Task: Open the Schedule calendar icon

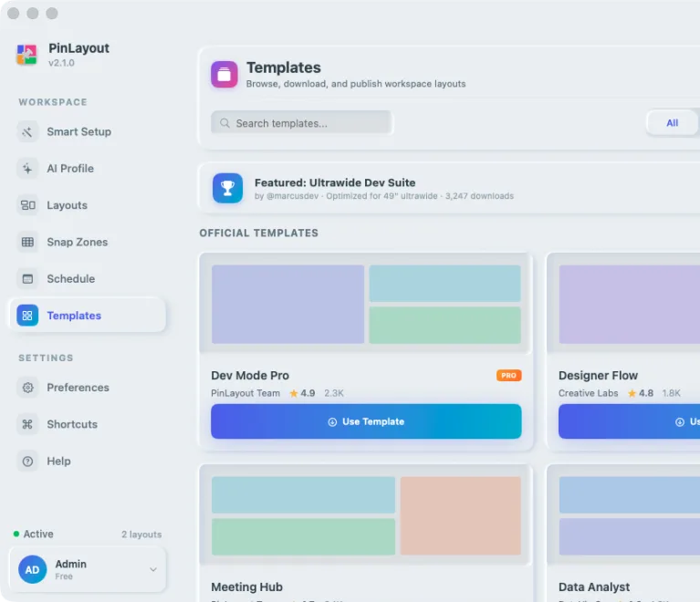Action: point(27,279)
